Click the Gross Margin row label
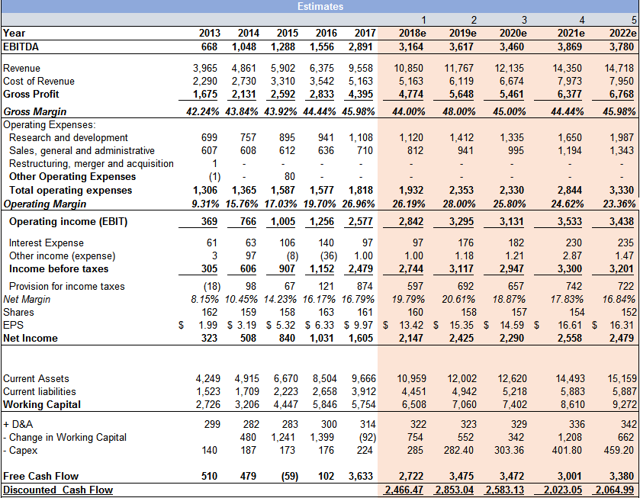 pos(35,111)
